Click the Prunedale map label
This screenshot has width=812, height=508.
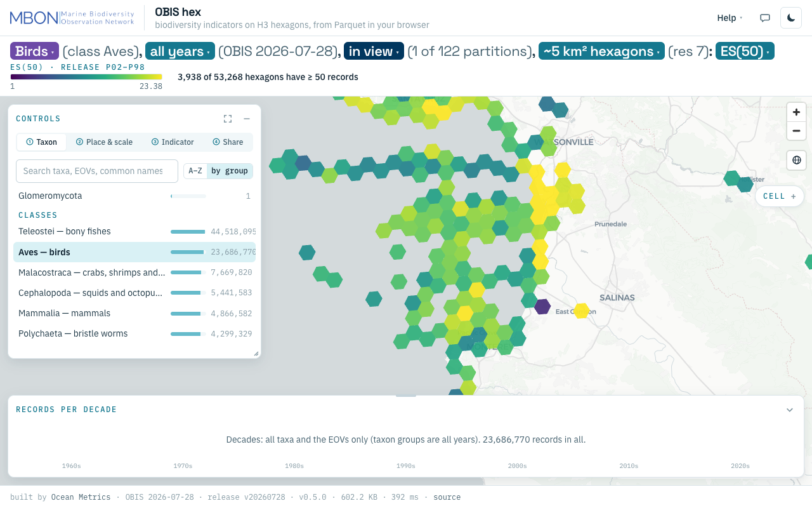point(611,224)
